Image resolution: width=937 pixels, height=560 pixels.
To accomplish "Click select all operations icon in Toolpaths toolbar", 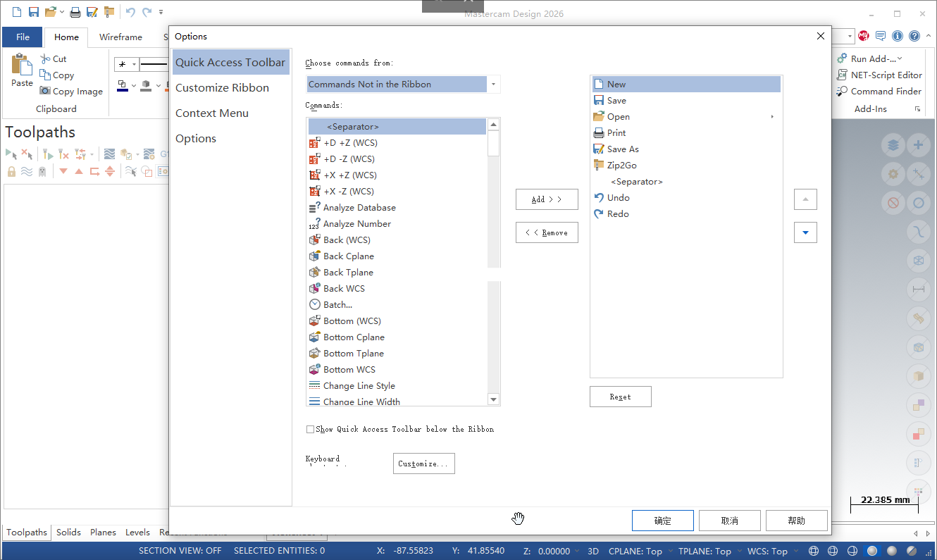I will 11,154.
